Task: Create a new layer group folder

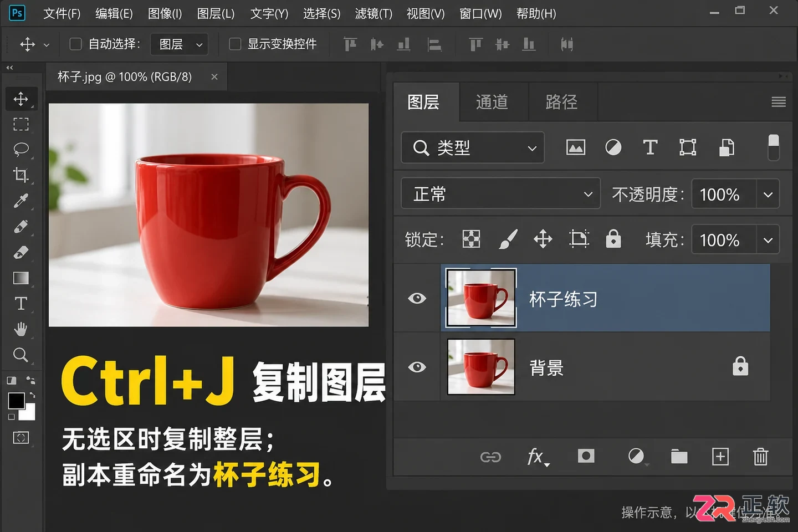Action: [x=679, y=456]
